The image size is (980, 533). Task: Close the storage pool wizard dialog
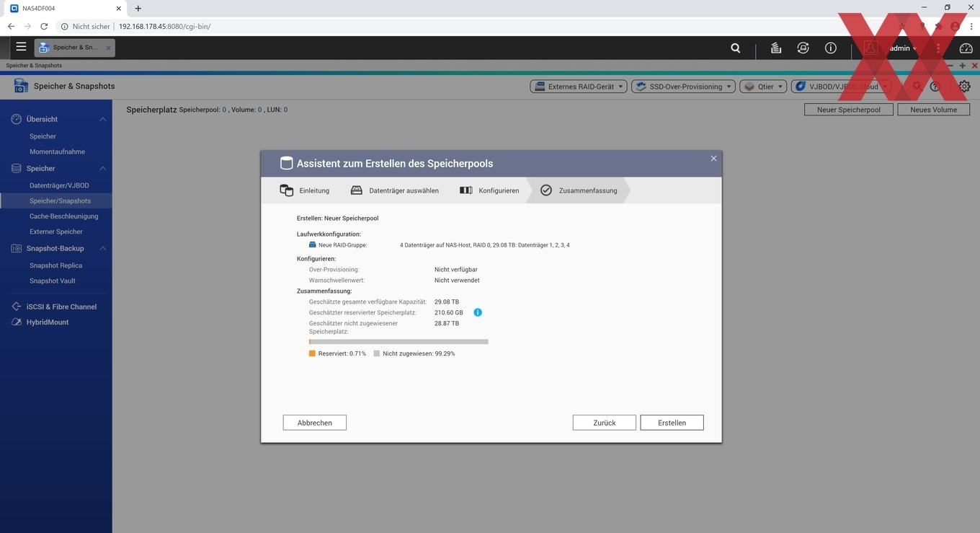point(713,159)
